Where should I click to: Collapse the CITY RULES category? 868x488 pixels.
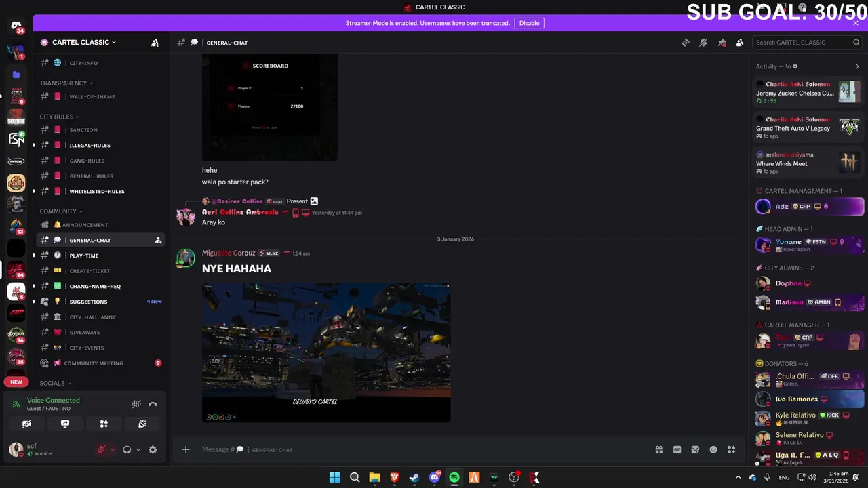point(59,117)
